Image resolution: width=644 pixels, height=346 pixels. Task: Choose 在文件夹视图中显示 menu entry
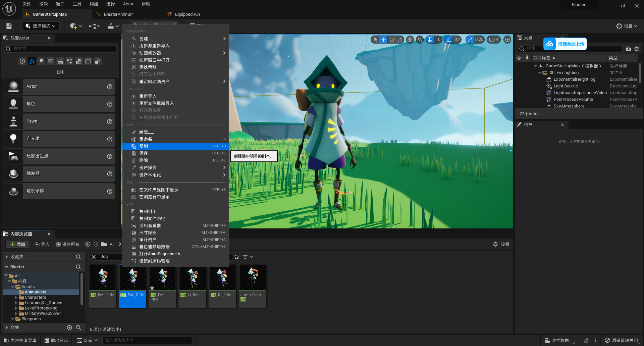(175, 190)
